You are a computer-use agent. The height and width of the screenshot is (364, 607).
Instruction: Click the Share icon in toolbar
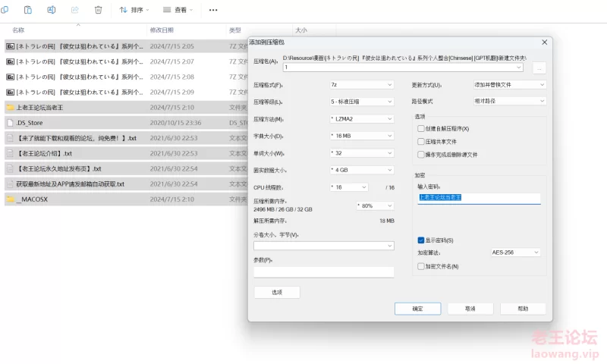pyautogui.click(x=74, y=10)
